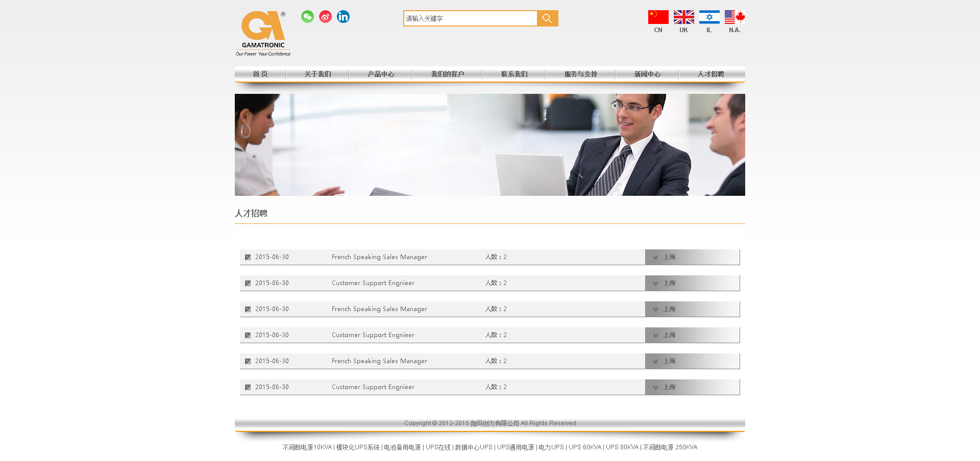Image resolution: width=980 pixels, height=461 pixels.
Task: Open the LinkedIn icon link
Action: point(343,17)
